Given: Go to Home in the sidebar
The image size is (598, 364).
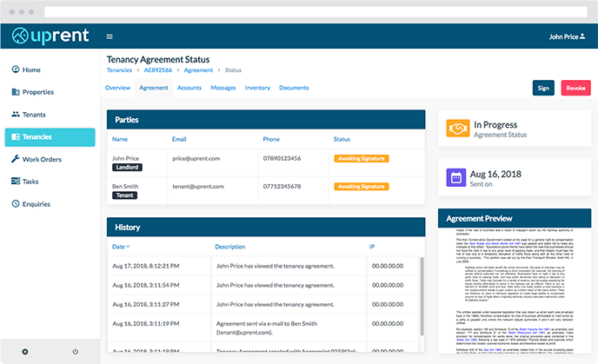Looking at the screenshot, I should tap(31, 69).
